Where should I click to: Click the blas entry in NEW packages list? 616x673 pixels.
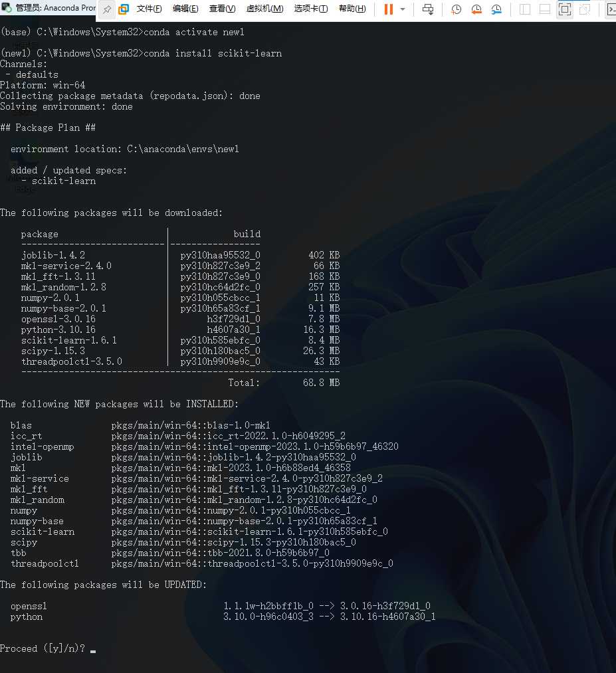[x=21, y=425]
